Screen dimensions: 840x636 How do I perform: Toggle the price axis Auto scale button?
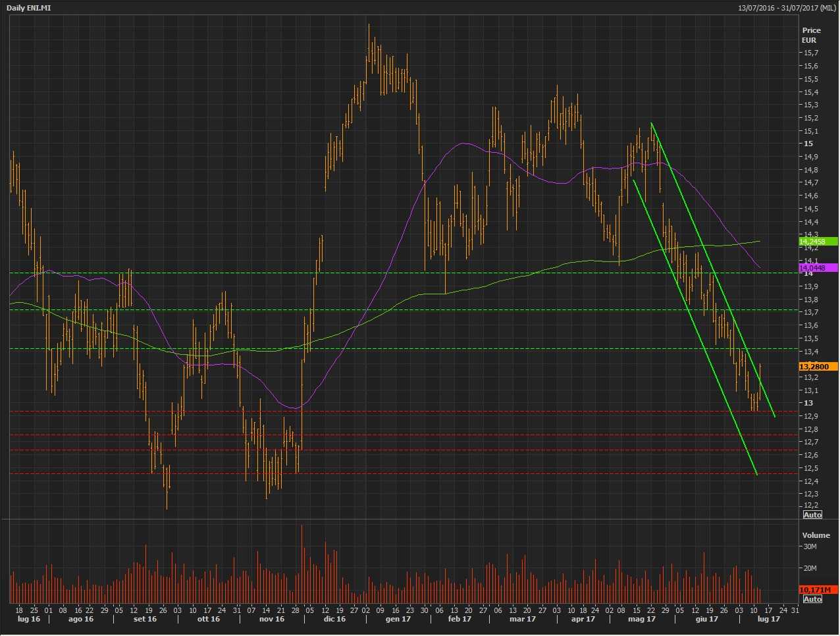click(812, 515)
